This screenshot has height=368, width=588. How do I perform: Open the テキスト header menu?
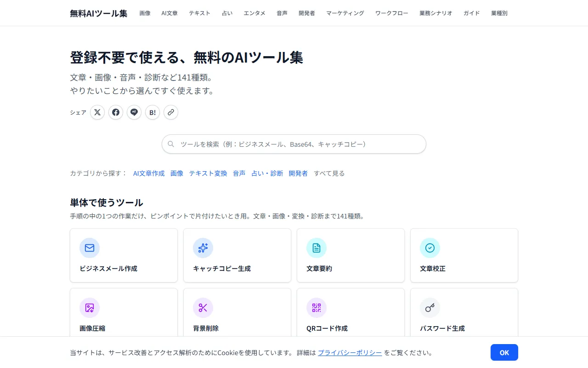[x=200, y=13]
